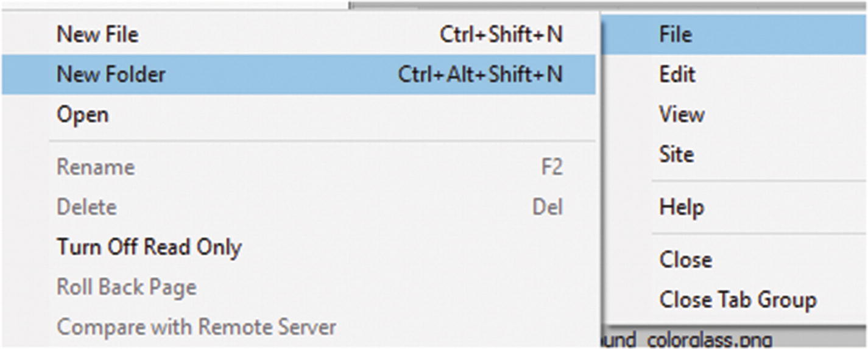Screen dimensions: 868x349
Task: Click the disabled Delete menu entry
Action: point(86,207)
